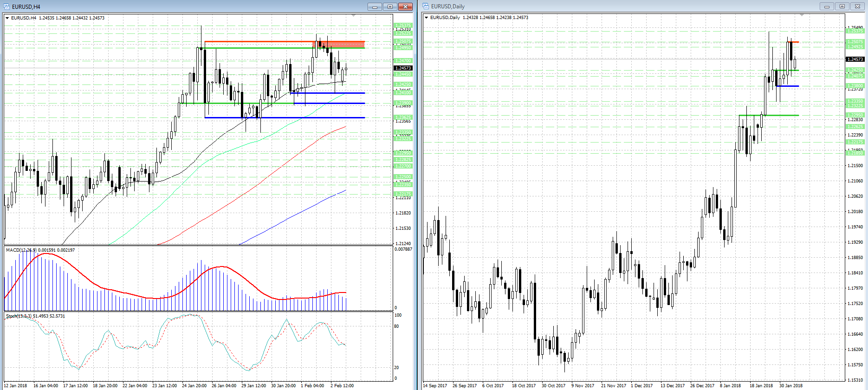Click the 1.24450 green level label on H4
This screenshot has height=390, width=868.
point(403,74)
